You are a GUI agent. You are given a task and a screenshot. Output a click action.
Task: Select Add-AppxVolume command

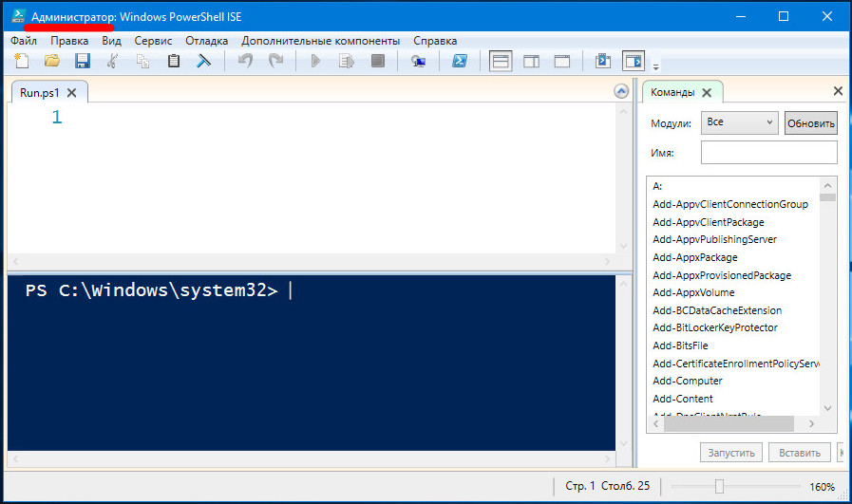pos(693,292)
